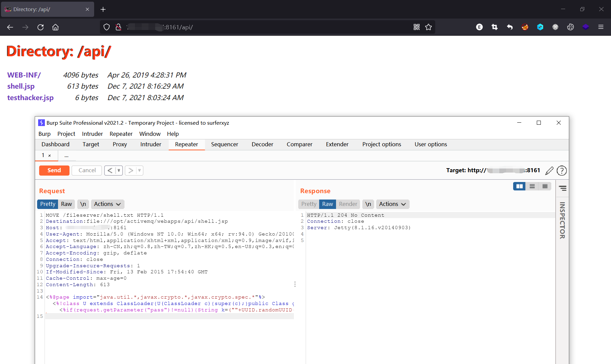The width and height of the screenshot is (611, 364).
Task: Open Firefox application menu
Action: pyautogui.click(x=601, y=27)
